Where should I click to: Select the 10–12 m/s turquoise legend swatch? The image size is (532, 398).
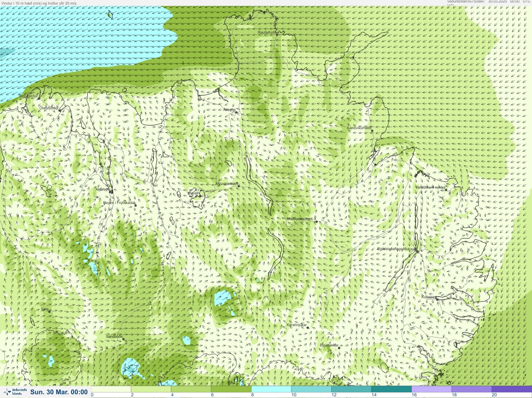pyautogui.click(x=311, y=389)
